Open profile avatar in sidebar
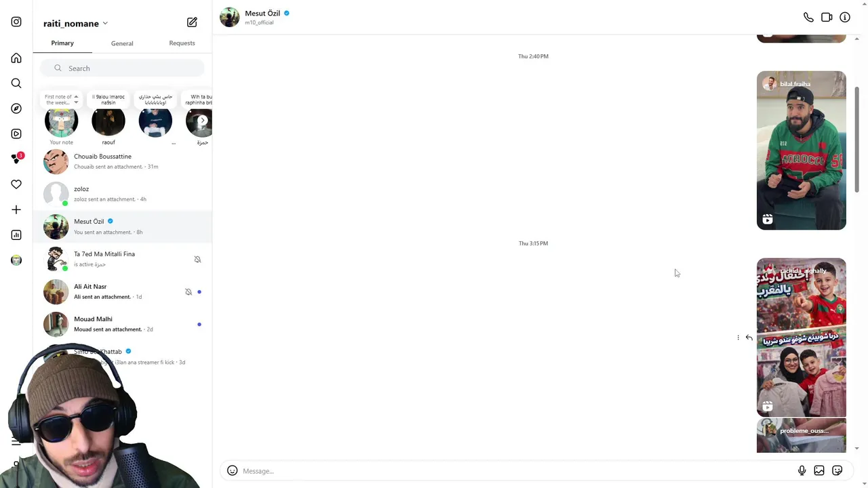 16,260
